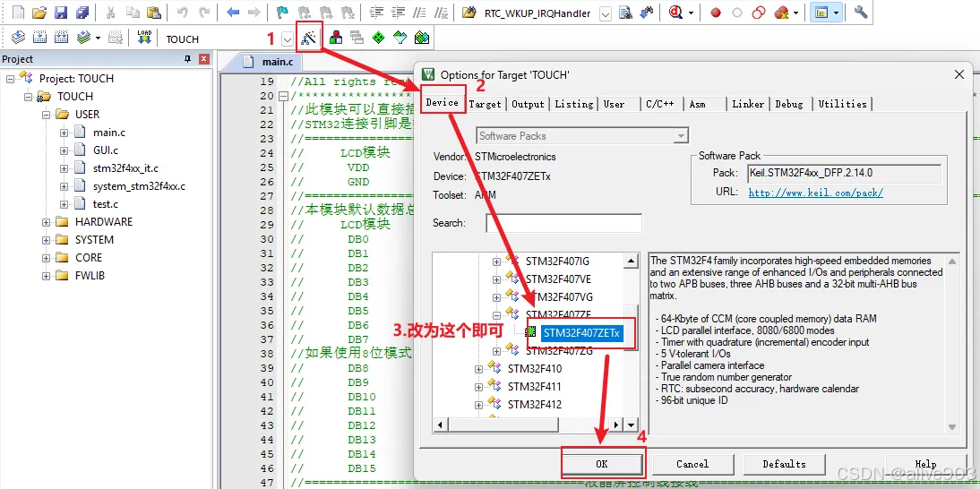
Task: Insert a bookmark using the flag icon
Action: coord(280,12)
